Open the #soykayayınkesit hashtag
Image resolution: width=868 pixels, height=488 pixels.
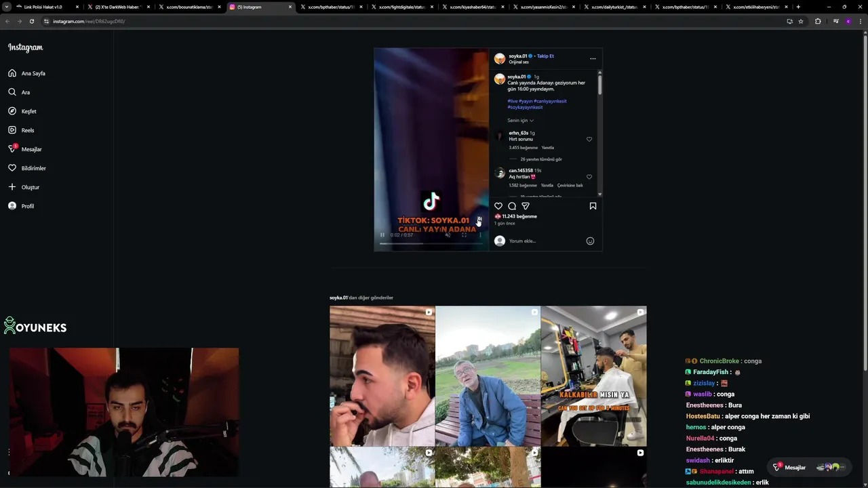tap(525, 107)
